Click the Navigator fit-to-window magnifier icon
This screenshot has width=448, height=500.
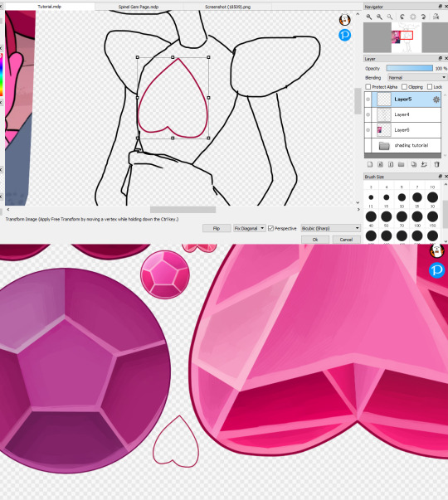coord(390,17)
